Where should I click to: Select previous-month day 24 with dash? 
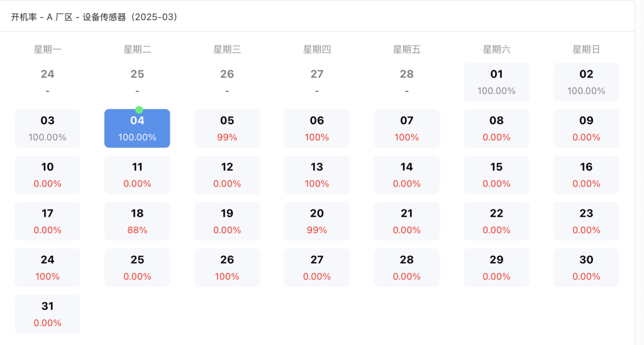pyautogui.click(x=48, y=82)
